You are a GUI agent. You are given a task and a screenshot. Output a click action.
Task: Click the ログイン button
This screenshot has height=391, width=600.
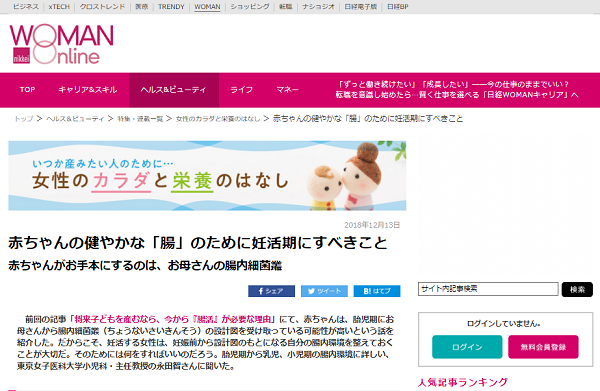click(x=467, y=347)
